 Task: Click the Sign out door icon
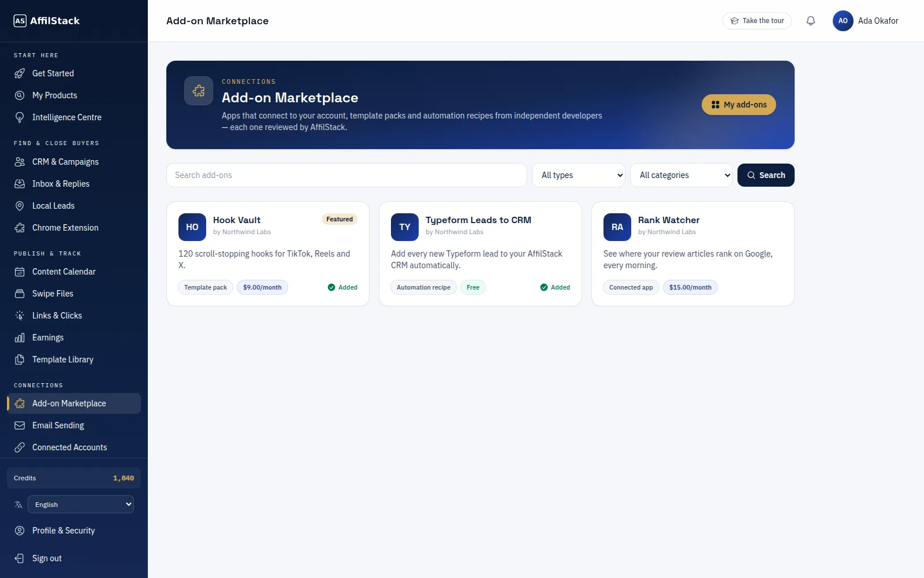click(x=20, y=558)
